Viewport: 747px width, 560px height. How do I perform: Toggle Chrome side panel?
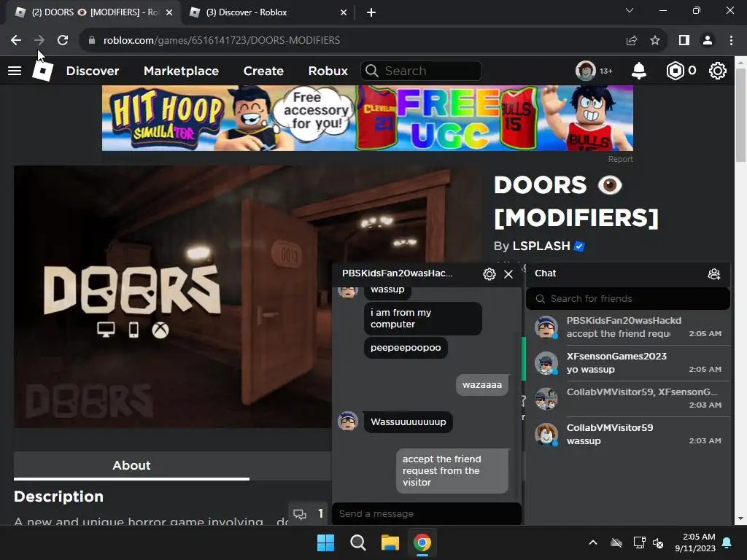point(684,40)
